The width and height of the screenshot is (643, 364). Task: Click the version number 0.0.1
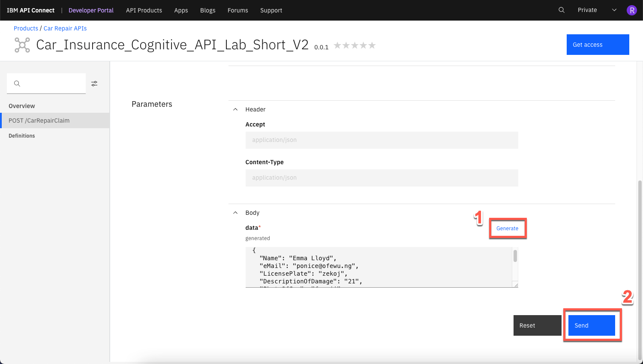pyautogui.click(x=321, y=47)
